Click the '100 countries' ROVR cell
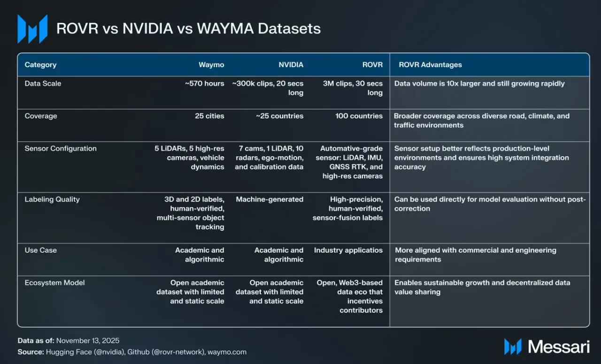The image size is (601, 364). pyautogui.click(x=359, y=116)
